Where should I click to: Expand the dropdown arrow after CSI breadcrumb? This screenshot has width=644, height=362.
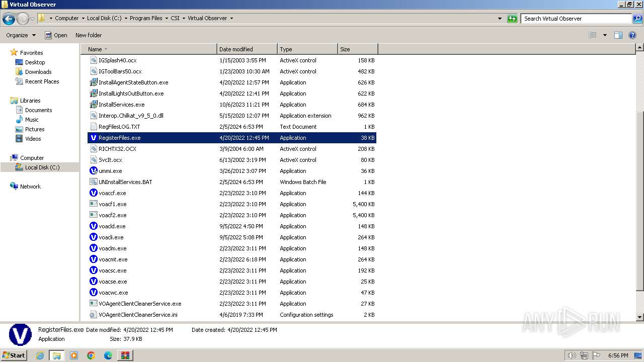click(184, 18)
